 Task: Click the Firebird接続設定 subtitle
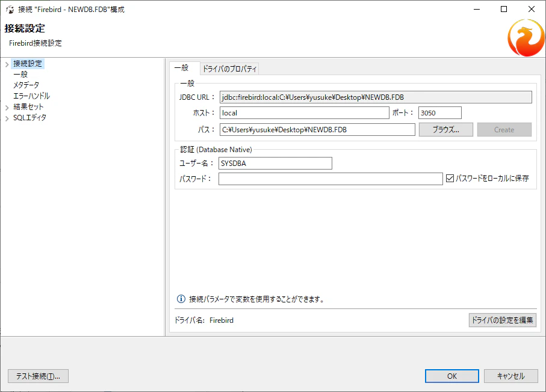[36, 43]
